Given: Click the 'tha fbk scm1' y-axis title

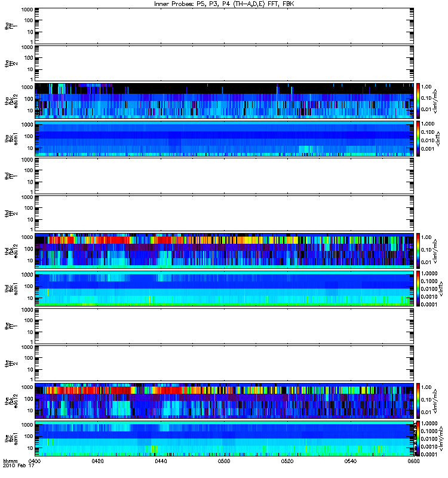Looking at the screenshot, I should [11, 139].
